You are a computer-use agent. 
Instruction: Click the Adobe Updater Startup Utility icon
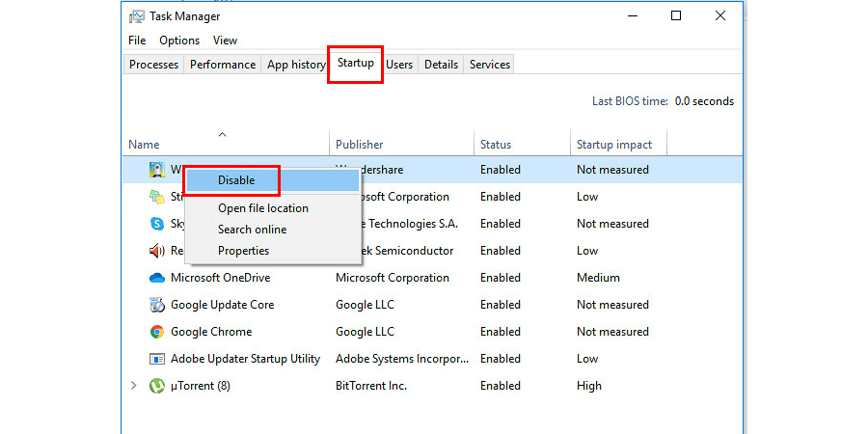coord(157,359)
